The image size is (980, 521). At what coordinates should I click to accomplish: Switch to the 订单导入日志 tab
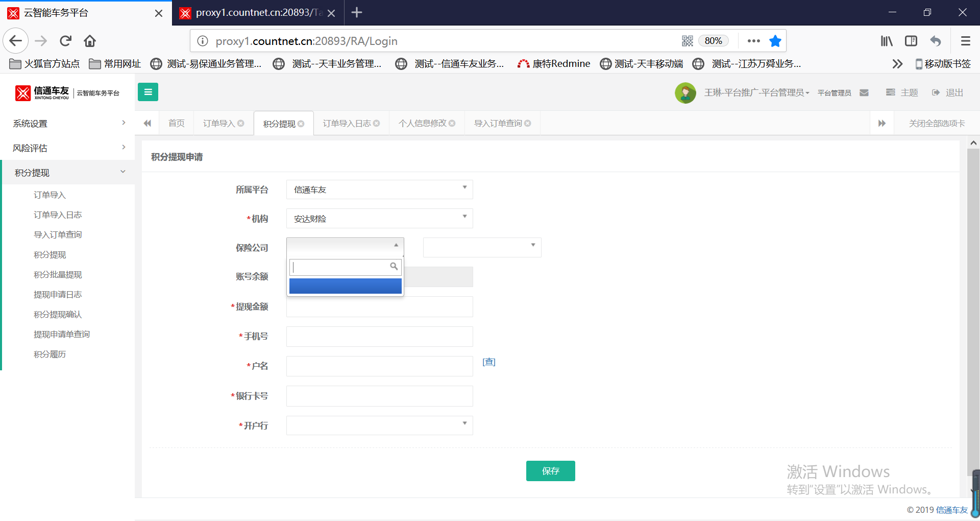347,123
